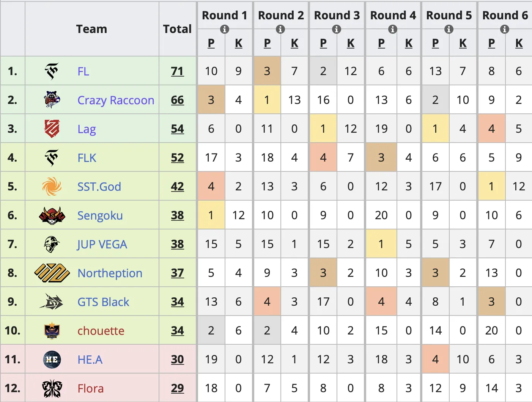
Task: Click the Crazy Raccoon team logo
Action: (x=52, y=100)
